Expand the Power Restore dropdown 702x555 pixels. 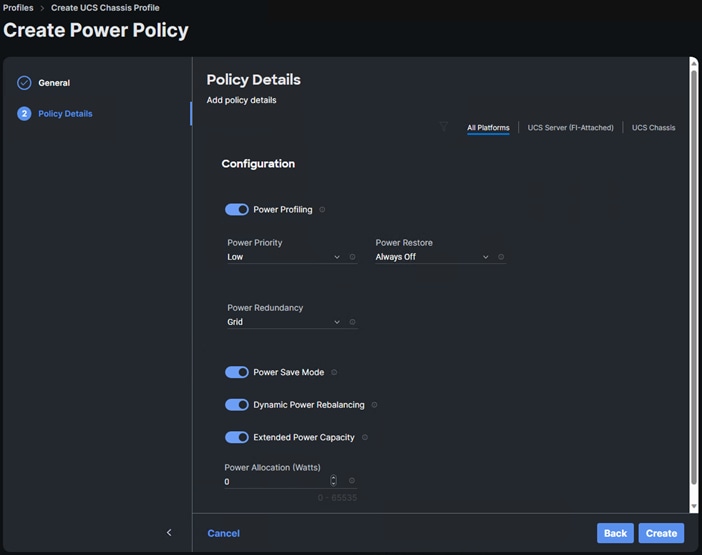click(x=432, y=257)
